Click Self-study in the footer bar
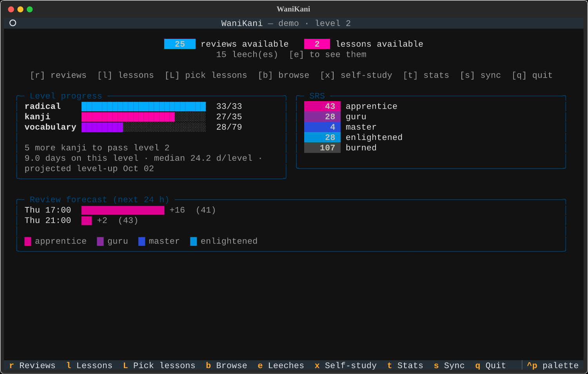Viewport: 588px width, 374px height. (x=346, y=365)
